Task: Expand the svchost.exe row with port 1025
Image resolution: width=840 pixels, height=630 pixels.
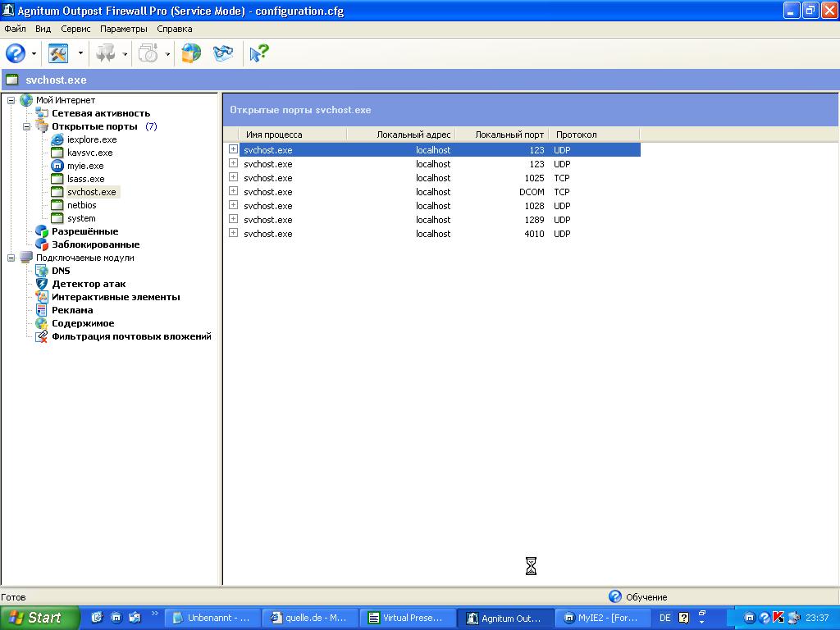Action: pyautogui.click(x=233, y=177)
